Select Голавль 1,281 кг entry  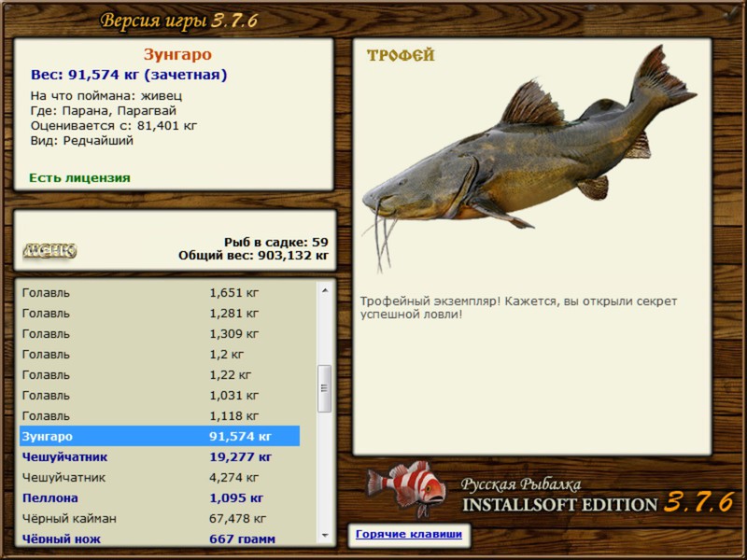pos(160,314)
